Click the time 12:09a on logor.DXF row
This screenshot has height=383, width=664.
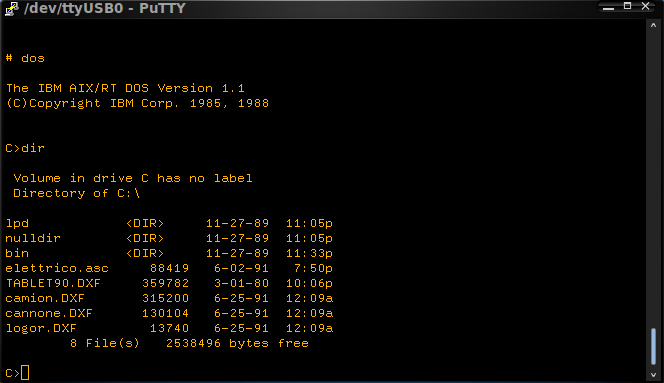(x=310, y=328)
